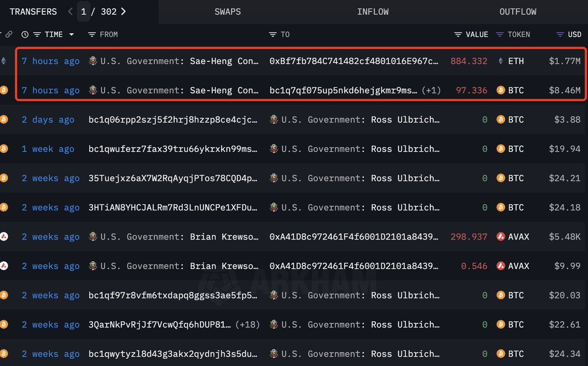Open the FROM column filter
Screen dimensions: 588x366
[92, 34]
